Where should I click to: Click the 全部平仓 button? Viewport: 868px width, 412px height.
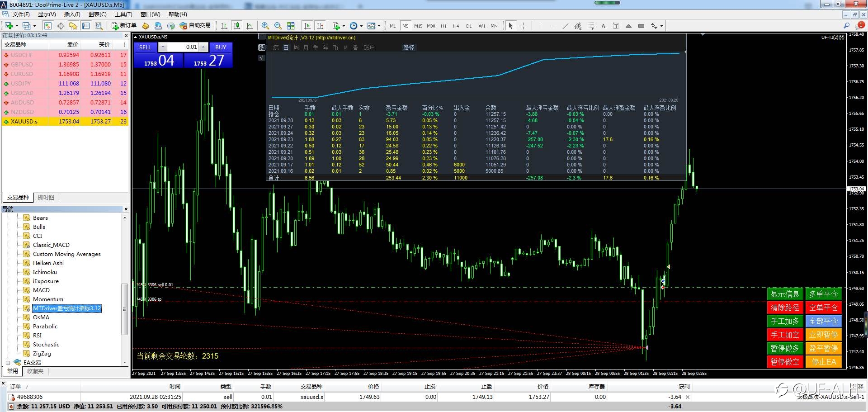823,321
